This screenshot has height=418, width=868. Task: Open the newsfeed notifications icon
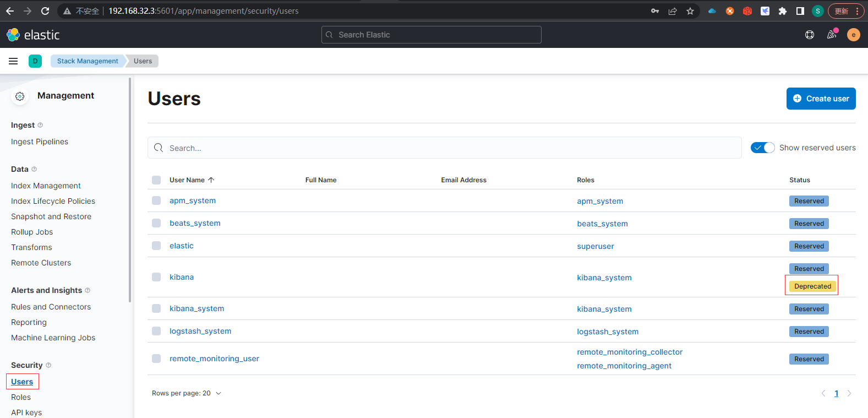[x=832, y=35]
